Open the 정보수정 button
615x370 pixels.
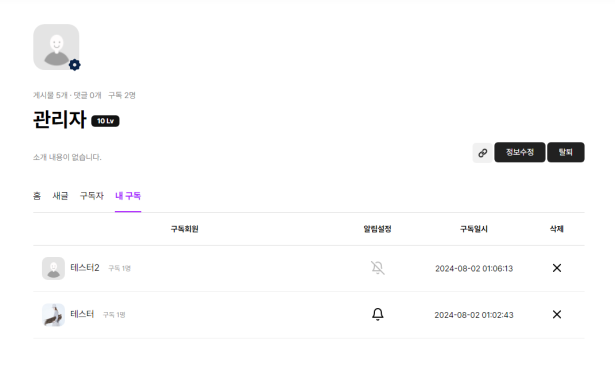(520, 152)
